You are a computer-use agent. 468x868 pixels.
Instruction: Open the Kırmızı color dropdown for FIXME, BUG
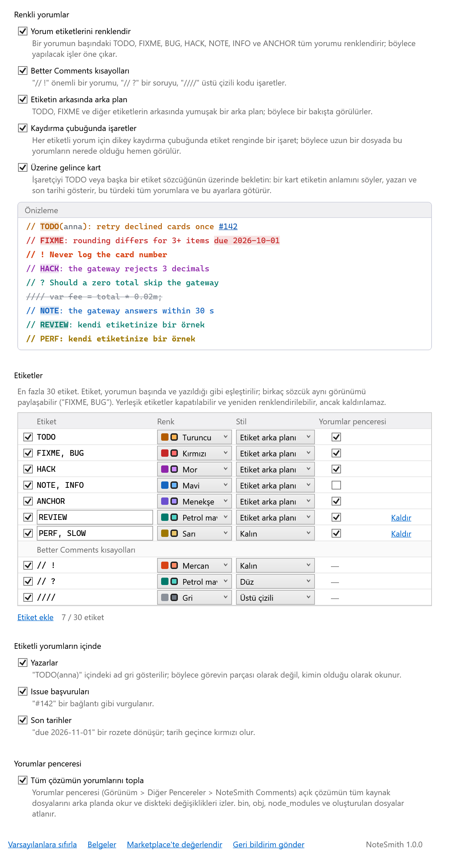(x=195, y=453)
